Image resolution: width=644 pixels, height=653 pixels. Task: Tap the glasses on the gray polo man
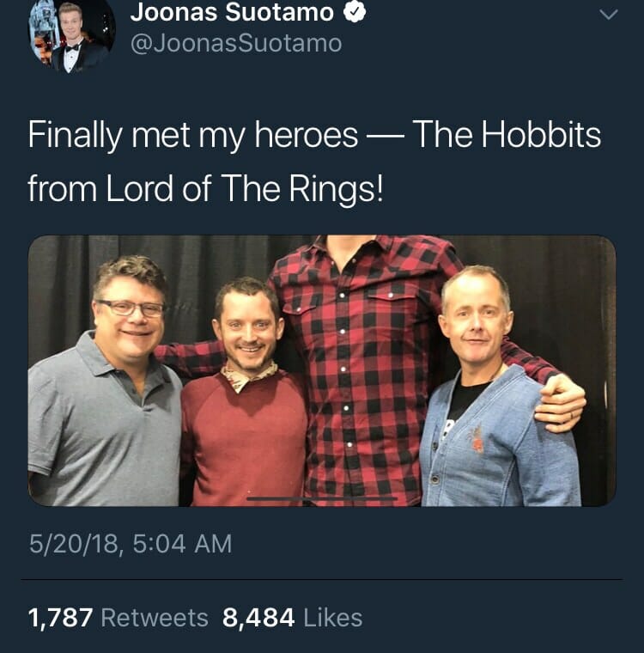[131, 307]
